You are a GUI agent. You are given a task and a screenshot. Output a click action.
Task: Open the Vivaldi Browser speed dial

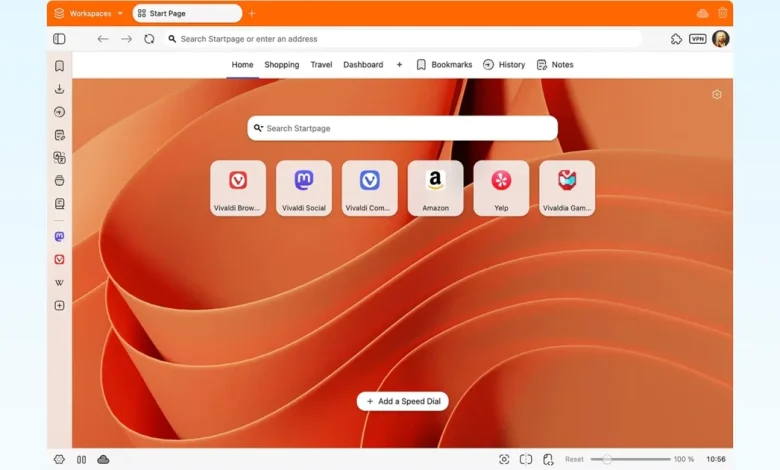pyautogui.click(x=238, y=188)
